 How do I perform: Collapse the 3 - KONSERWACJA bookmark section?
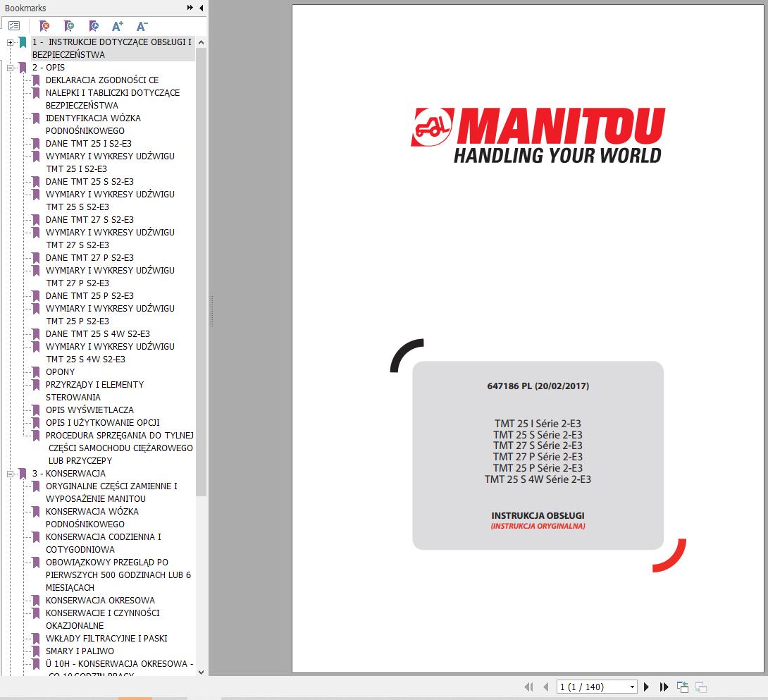click(10, 474)
